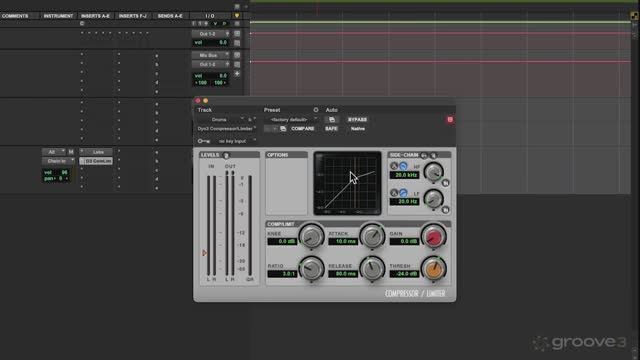640x360 pixels.
Task: Open the Mix Bus input path selector
Action: point(211,55)
